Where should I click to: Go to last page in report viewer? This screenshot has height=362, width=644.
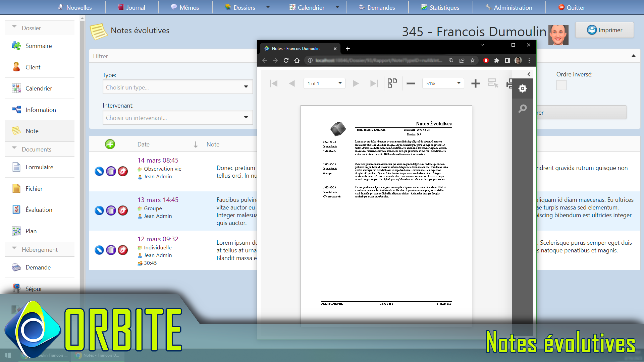coord(374,83)
